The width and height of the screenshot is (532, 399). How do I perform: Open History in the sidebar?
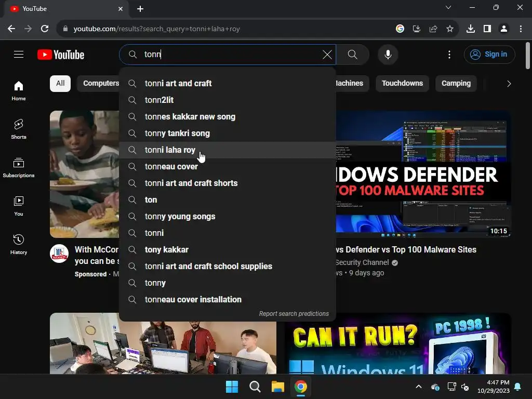tap(19, 244)
